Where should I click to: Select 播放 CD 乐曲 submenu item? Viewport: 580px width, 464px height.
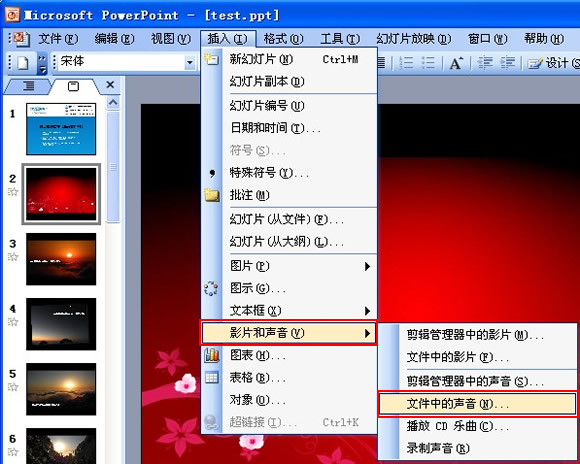coord(478,426)
